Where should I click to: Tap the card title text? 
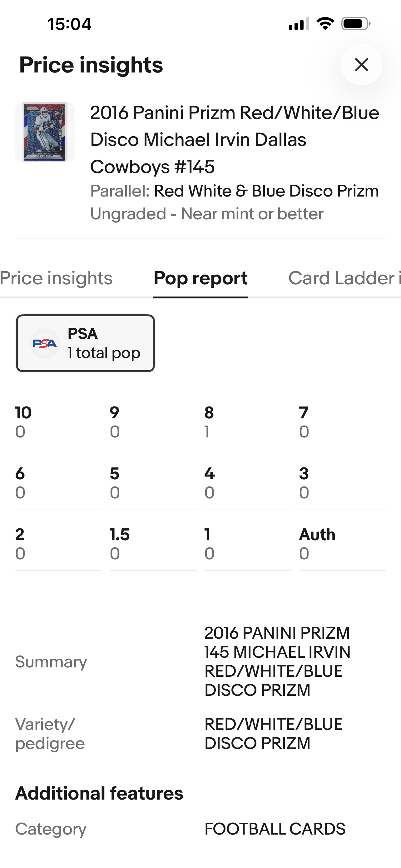point(235,139)
